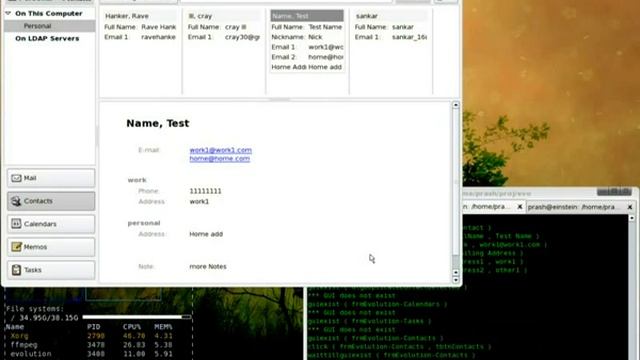Click the scroll-down arrow of the contact preview scrollbar
This screenshot has height=360, width=640.
(456, 280)
